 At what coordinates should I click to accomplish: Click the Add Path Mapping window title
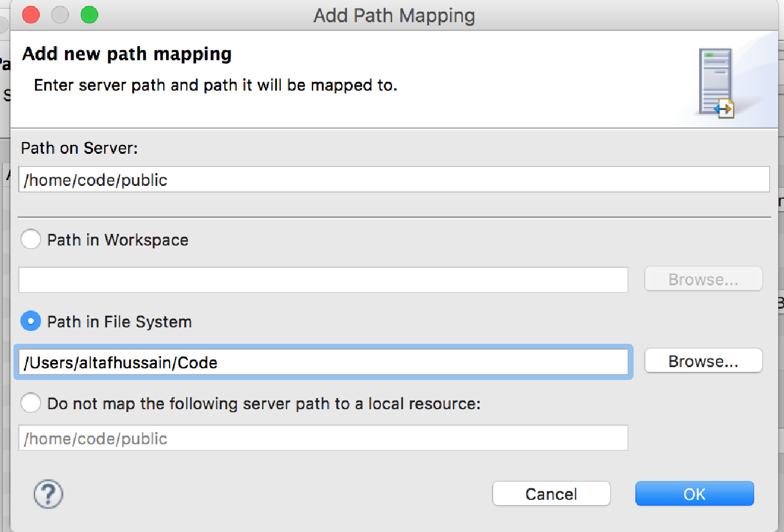pos(394,15)
